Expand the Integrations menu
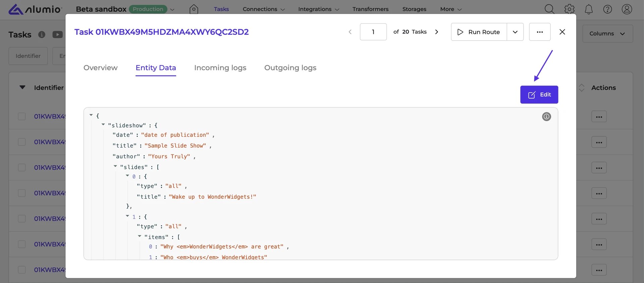The width and height of the screenshot is (644, 283). [319, 9]
